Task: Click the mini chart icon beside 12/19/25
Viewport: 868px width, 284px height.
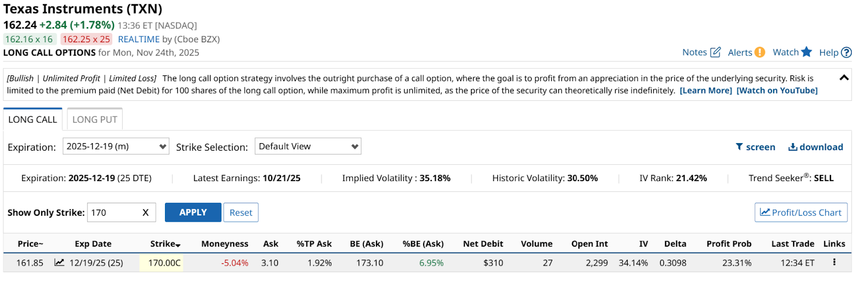Action: click(x=59, y=262)
